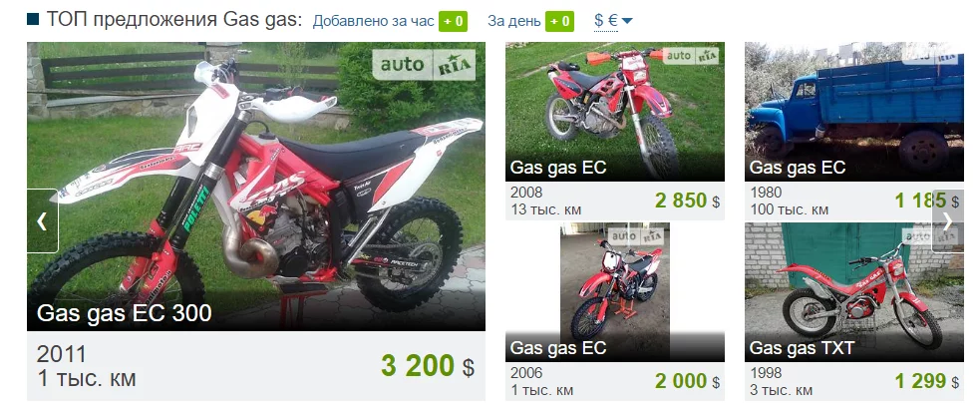980x406 pixels.
Task: Click the 1 299 $ price
Action: (927, 381)
